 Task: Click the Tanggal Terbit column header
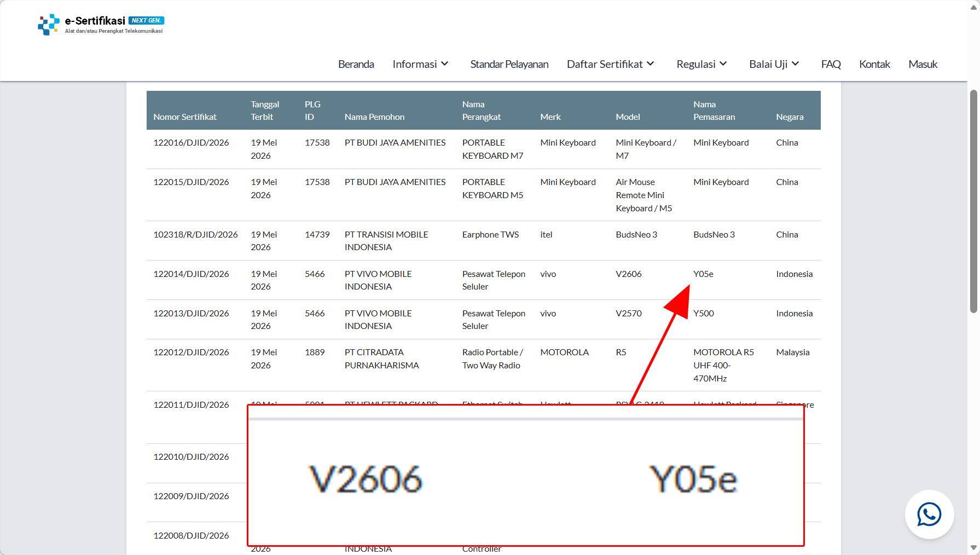265,111
